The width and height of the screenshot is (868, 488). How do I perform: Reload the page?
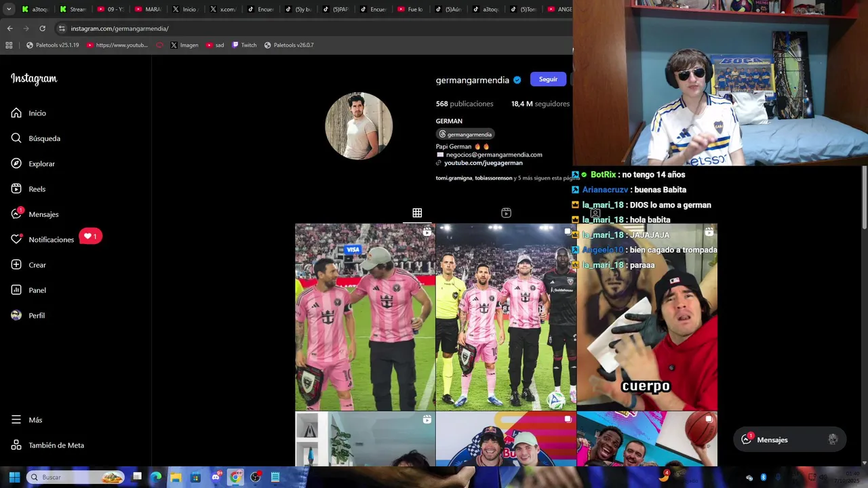pos(42,28)
